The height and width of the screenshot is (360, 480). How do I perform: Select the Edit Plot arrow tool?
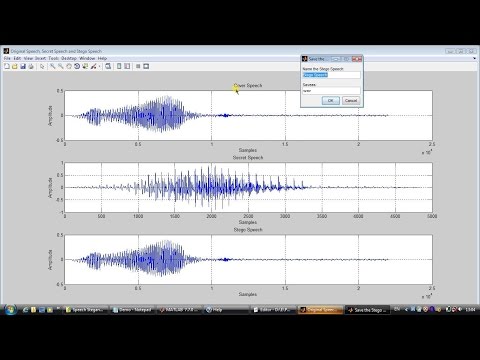(42, 66)
